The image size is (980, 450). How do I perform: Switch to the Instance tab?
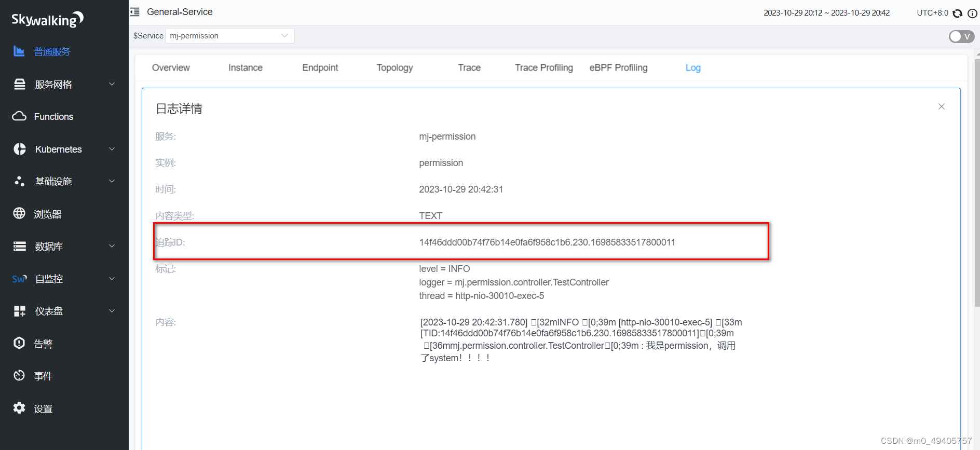(x=246, y=68)
